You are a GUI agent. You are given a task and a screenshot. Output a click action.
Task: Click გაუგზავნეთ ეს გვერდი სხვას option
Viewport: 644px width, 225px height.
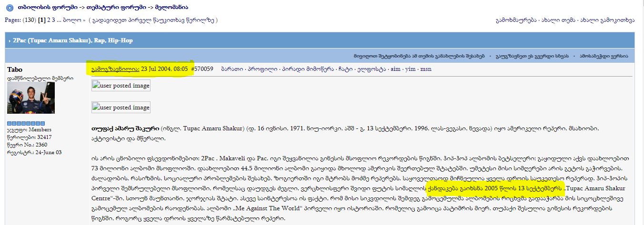[532, 56]
